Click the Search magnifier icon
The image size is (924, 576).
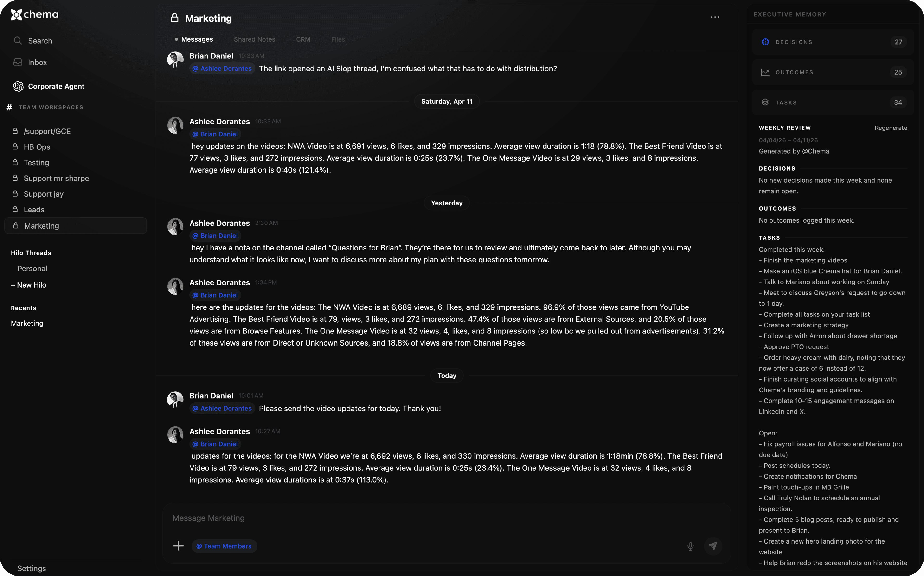18,40
